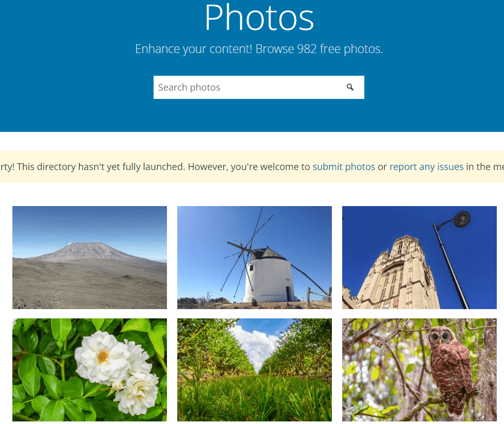View the orchard tree rows photo
This screenshot has width=504, height=424.
[254, 370]
